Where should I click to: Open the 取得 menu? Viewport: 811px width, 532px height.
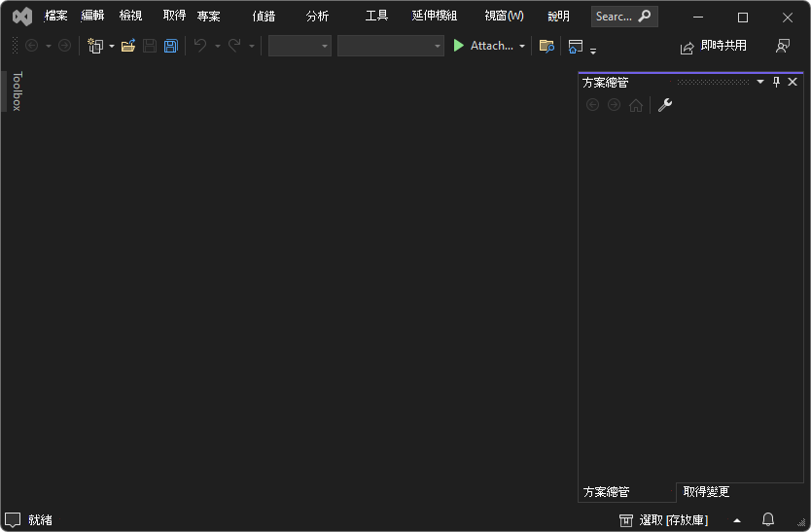(174, 16)
